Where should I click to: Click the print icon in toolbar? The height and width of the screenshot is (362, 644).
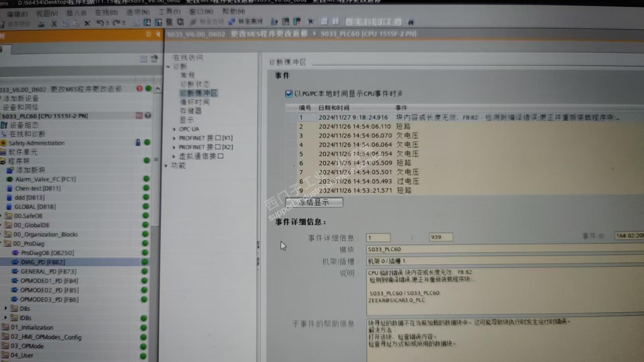point(41,24)
